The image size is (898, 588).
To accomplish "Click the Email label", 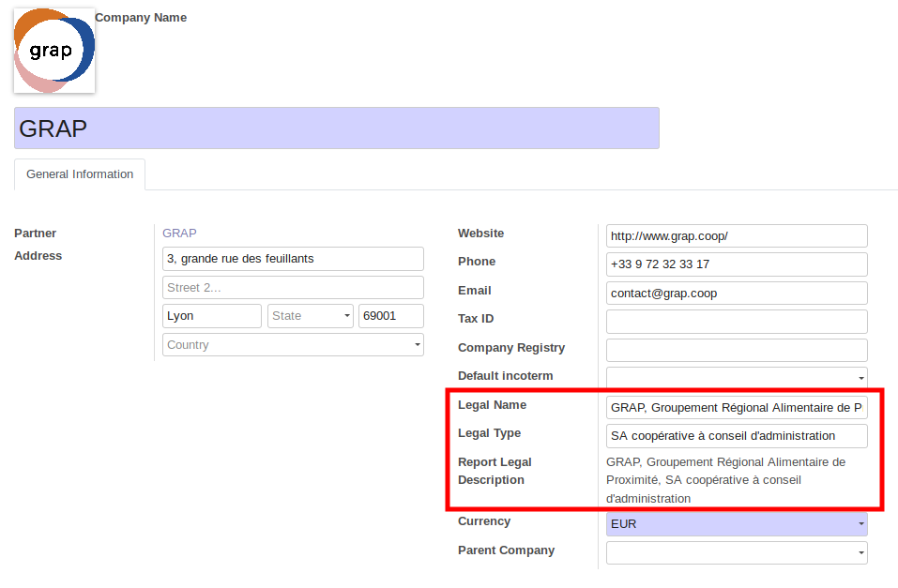I will pyautogui.click(x=475, y=291).
